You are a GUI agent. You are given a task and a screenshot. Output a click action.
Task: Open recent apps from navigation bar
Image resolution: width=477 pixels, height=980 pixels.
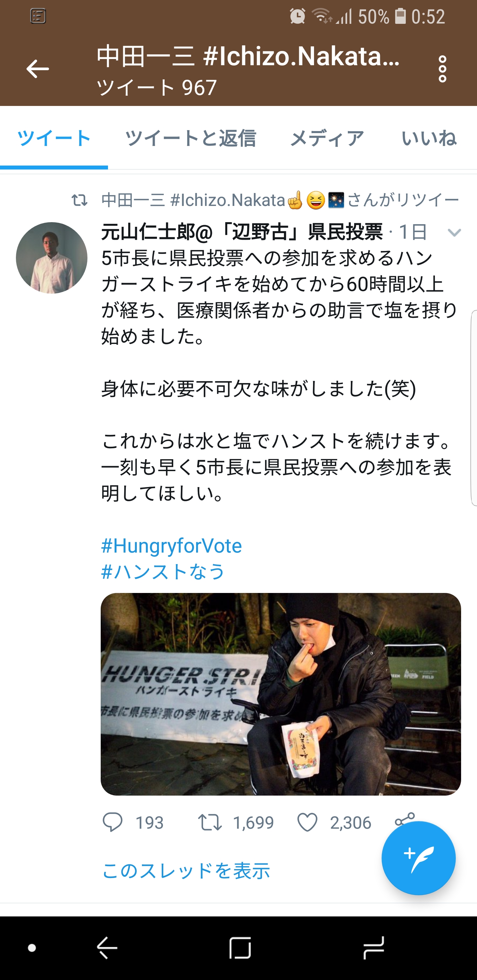click(x=373, y=948)
